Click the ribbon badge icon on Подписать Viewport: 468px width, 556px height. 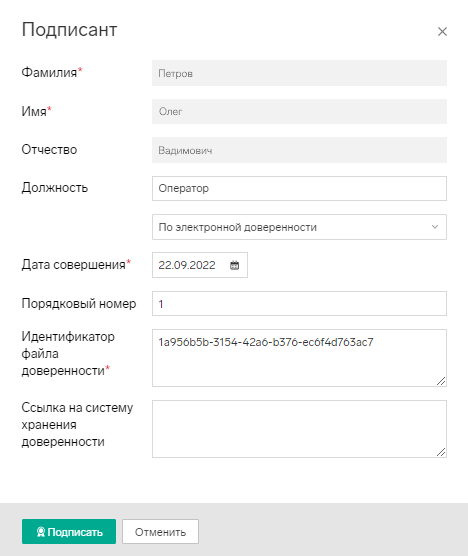click(41, 532)
